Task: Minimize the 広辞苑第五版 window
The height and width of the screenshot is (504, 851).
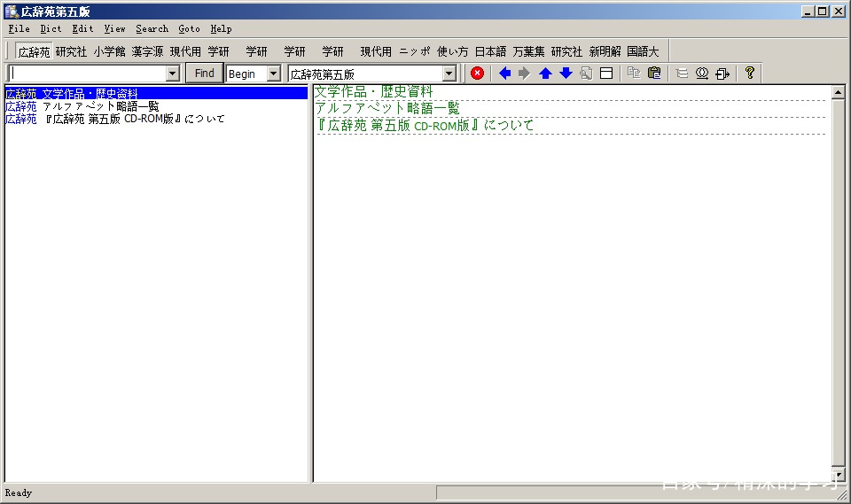Action: [808, 11]
